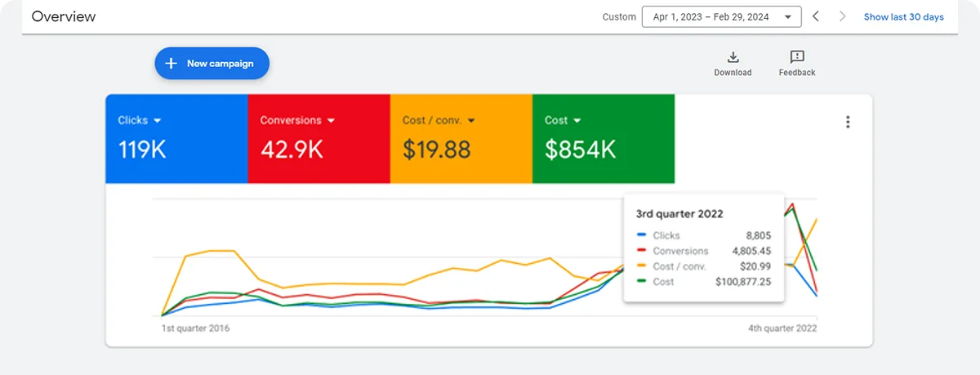Click the blue Clicks legend line in tooltip
The image size is (980, 375).
coord(642,236)
